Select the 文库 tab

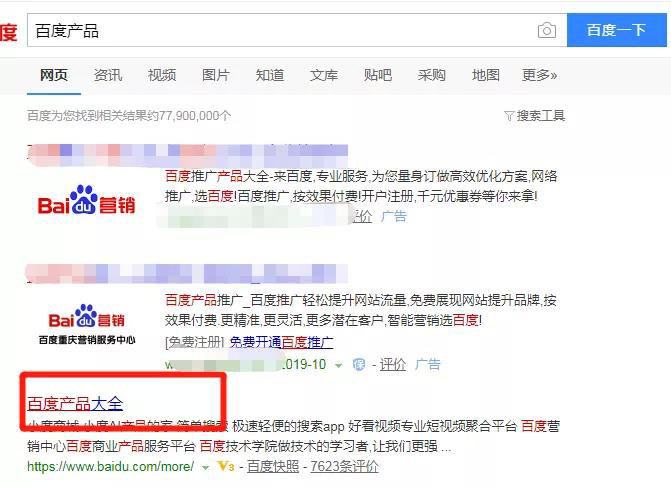324,75
